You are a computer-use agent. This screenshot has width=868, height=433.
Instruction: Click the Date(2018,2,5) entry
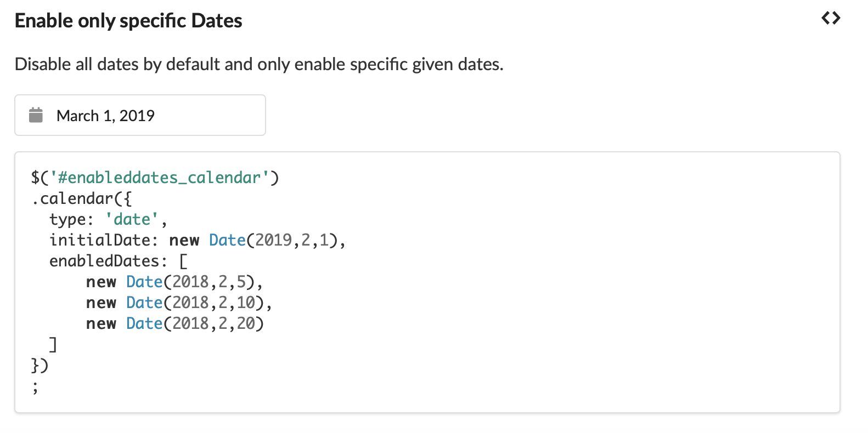point(190,282)
